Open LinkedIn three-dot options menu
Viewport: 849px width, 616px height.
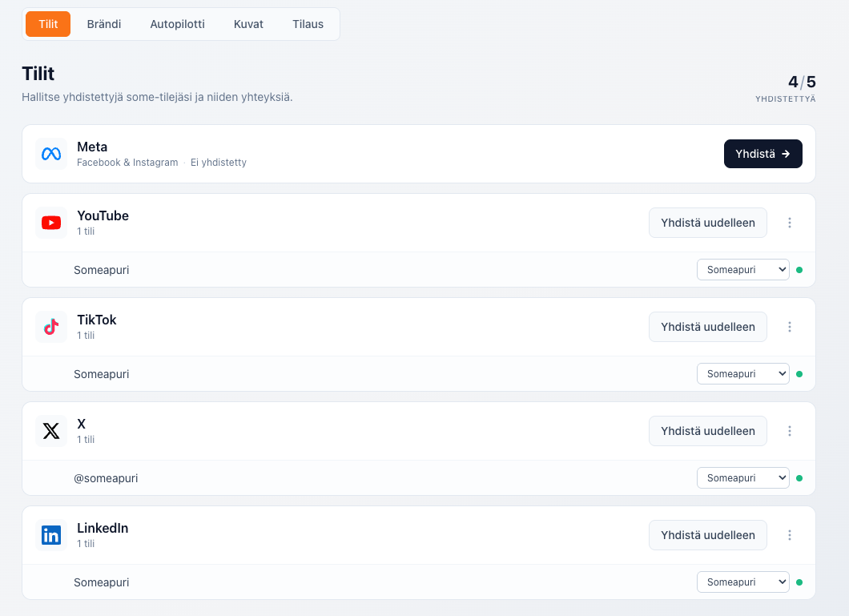(x=790, y=535)
